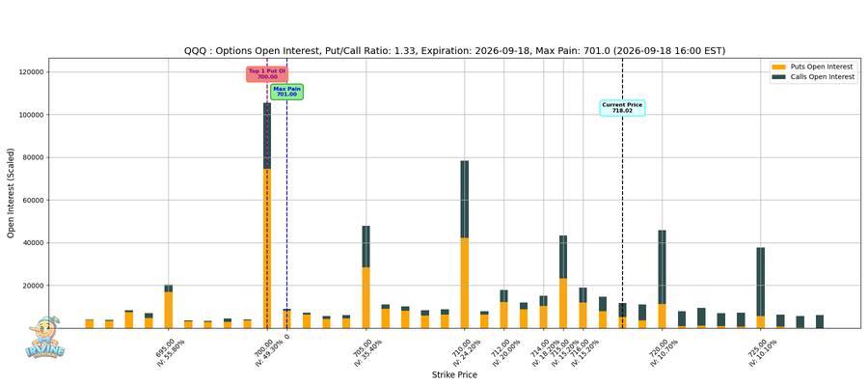This screenshot has height=386, width=868.
Task: Click the green "Max Pain 701.00" annotation box
Action: tap(286, 92)
